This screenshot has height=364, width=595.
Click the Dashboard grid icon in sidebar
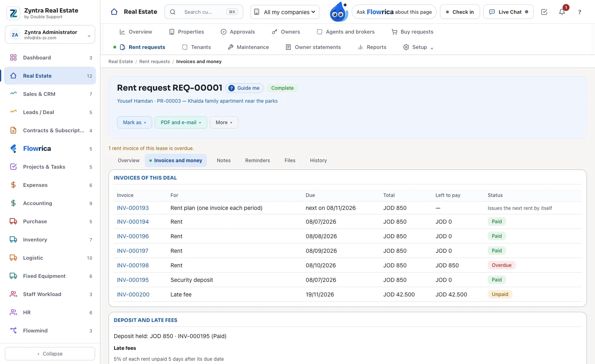point(13,57)
